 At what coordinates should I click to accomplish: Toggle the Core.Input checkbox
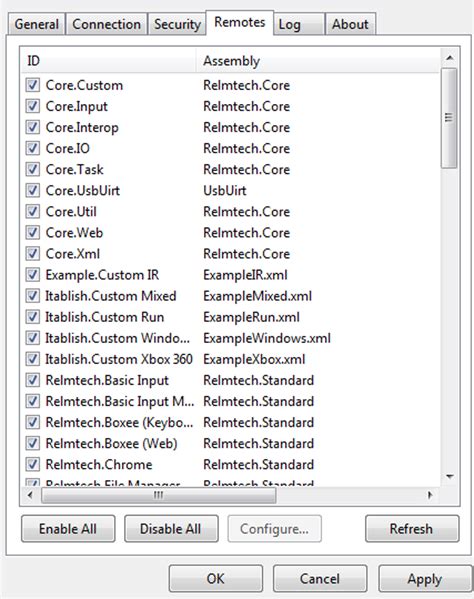coord(32,106)
